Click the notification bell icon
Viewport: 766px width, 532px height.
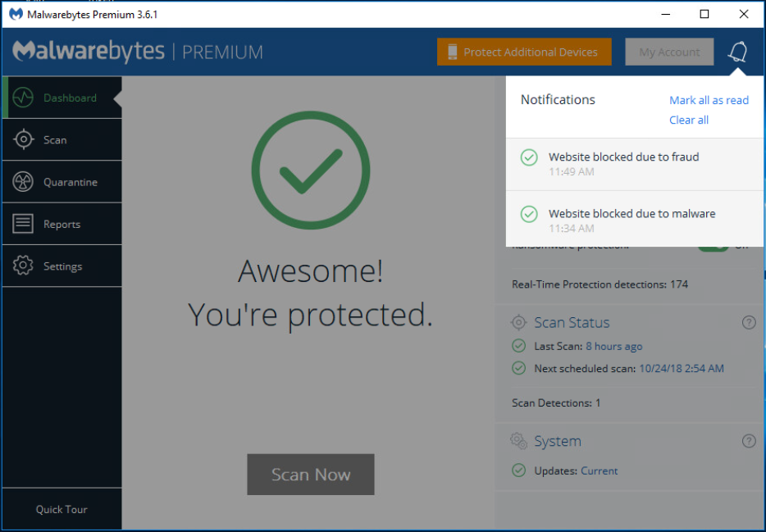[x=737, y=52]
